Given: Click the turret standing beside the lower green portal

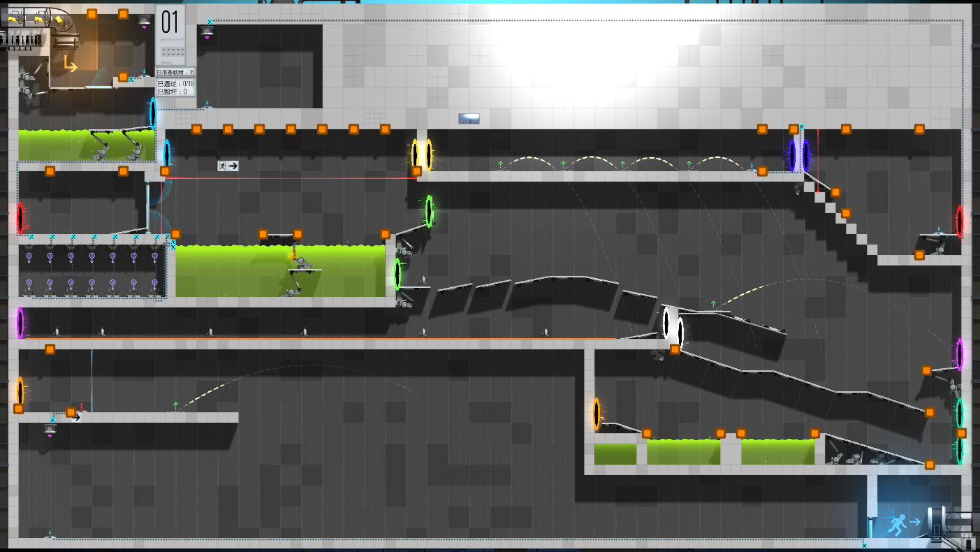Looking at the screenshot, I should 423,280.
